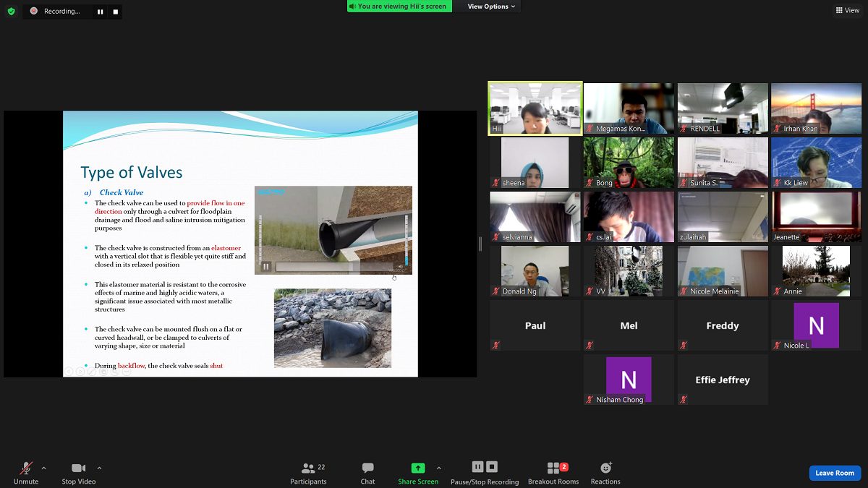This screenshot has height=488, width=868.
Task: Click the pause recording icon in the toolbar
Action: [477, 467]
